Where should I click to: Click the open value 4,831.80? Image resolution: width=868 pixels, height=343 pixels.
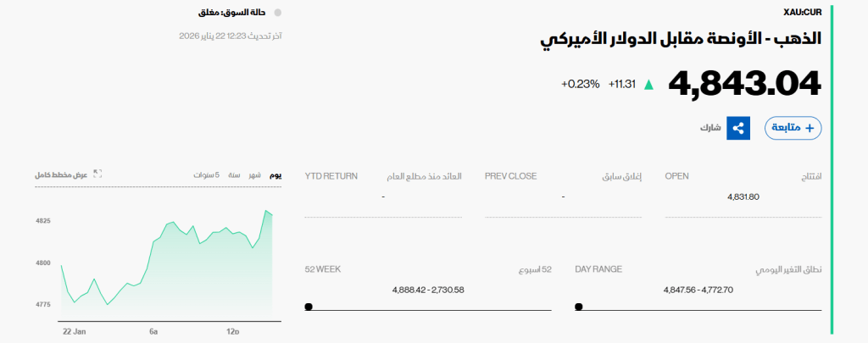[743, 196]
